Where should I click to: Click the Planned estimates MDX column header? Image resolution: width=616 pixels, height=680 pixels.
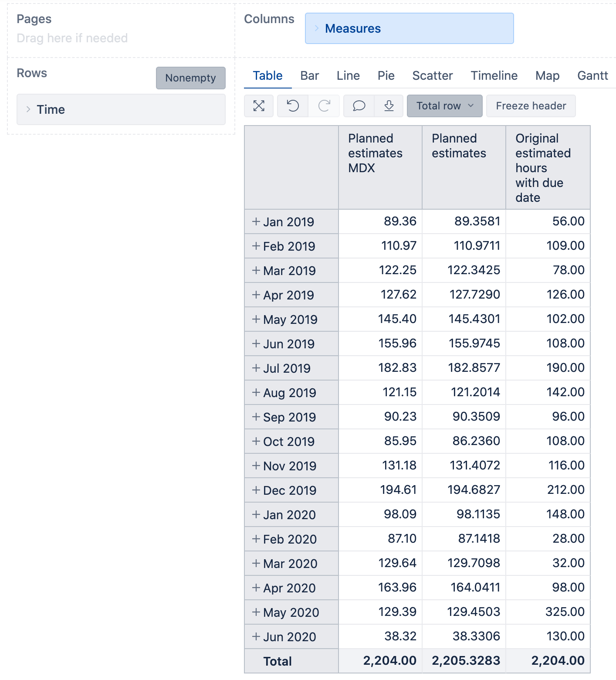[380, 167]
